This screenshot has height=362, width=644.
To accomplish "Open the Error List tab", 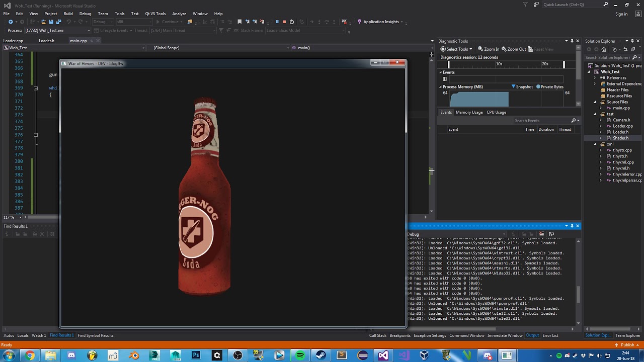I will click(x=550, y=335).
